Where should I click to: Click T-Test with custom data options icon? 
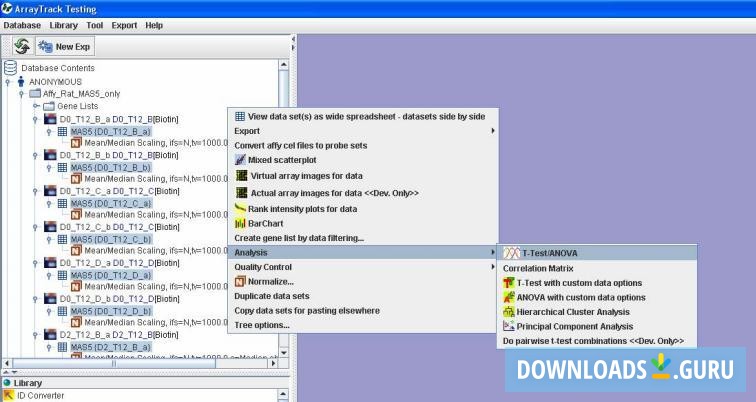tap(509, 283)
